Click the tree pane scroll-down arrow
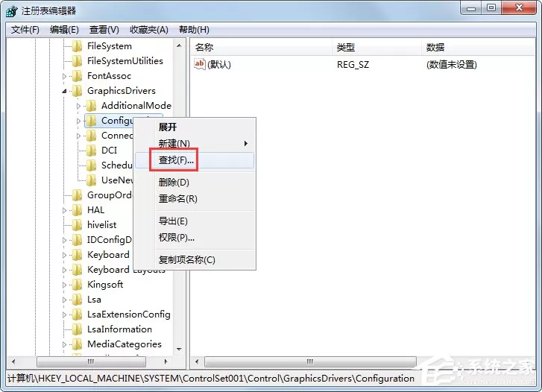This screenshot has width=542, height=392. pos(179,349)
